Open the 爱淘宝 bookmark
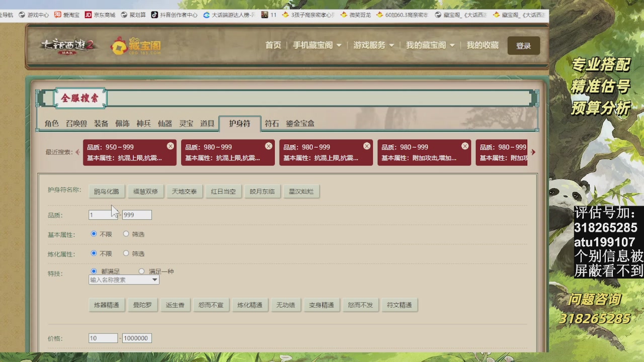Viewport: 644px width, 362px height. click(67, 15)
